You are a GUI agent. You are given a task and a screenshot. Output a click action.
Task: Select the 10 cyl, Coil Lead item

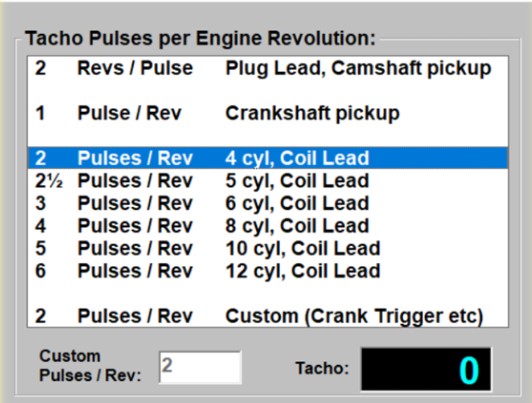coord(268,248)
